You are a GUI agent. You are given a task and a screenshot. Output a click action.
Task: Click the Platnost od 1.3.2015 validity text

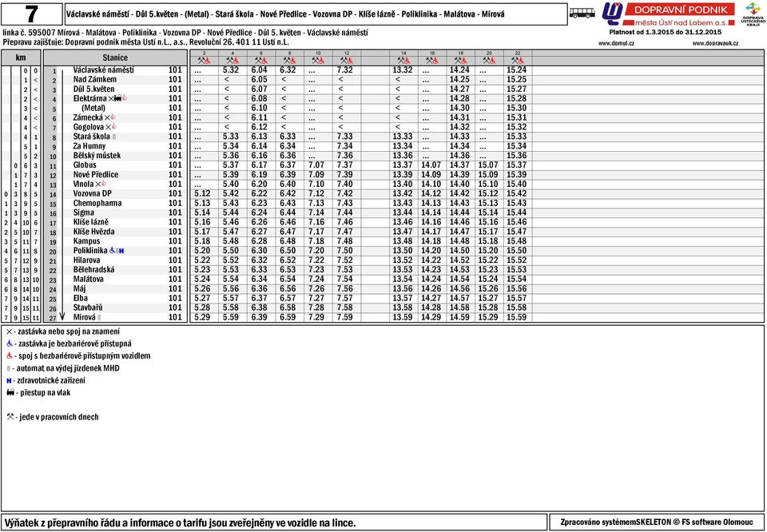tap(666, 32)
